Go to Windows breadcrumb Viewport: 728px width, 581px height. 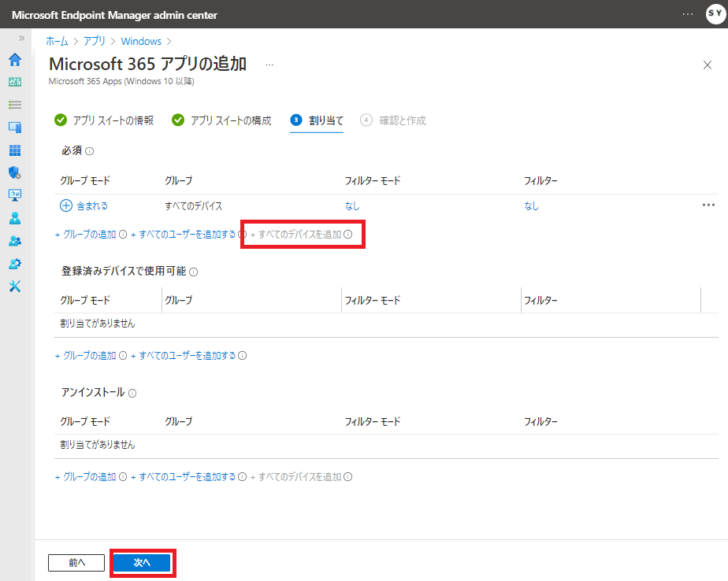point(141,41)
